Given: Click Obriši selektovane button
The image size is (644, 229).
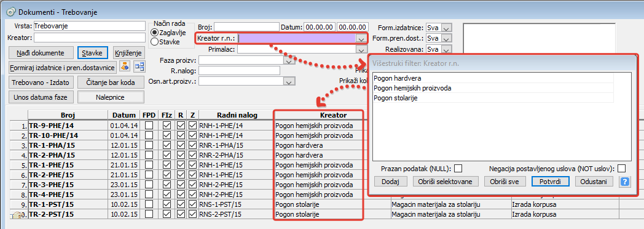Looking at the screenshot, I should pyautogui.click(x=446, y=182).
